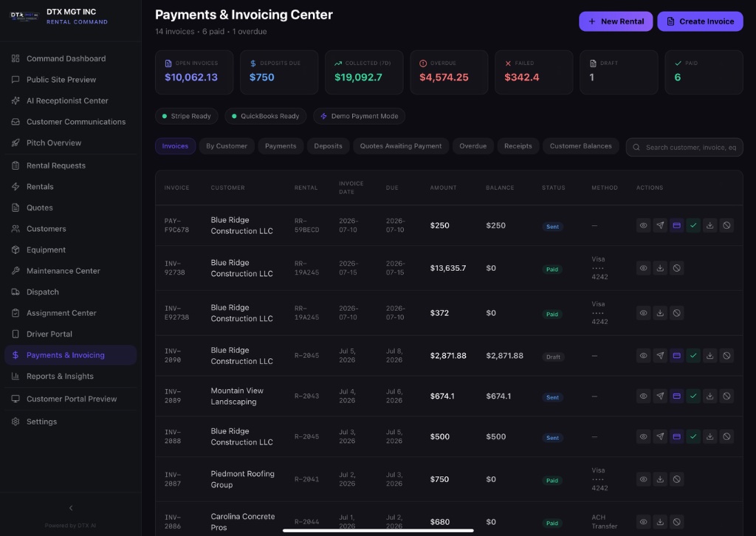756x536 pixels.
Task: View Carolina Concrete Pros invoice INV-2086
Action: point(643,522)
